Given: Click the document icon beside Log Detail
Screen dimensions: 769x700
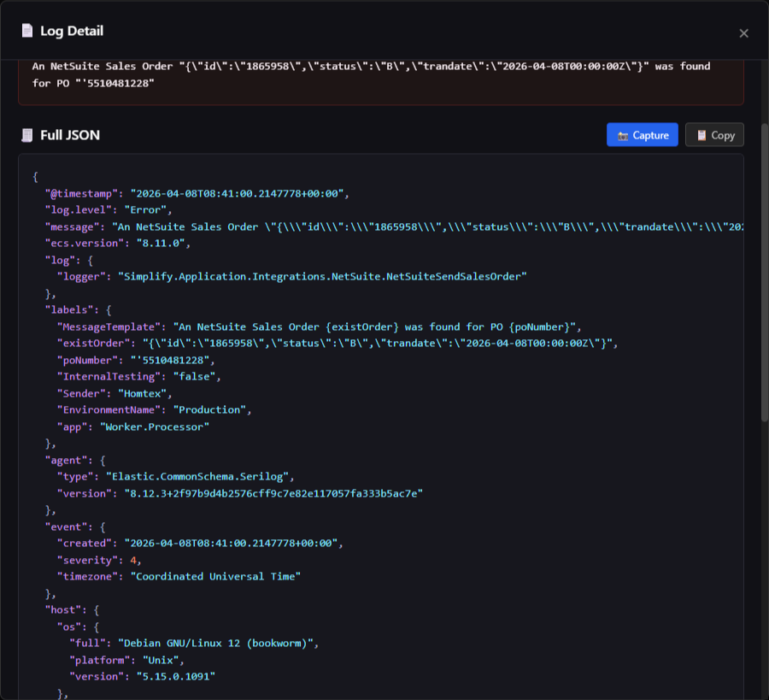Looking at the screenshot, I should (x=27, y=32).
